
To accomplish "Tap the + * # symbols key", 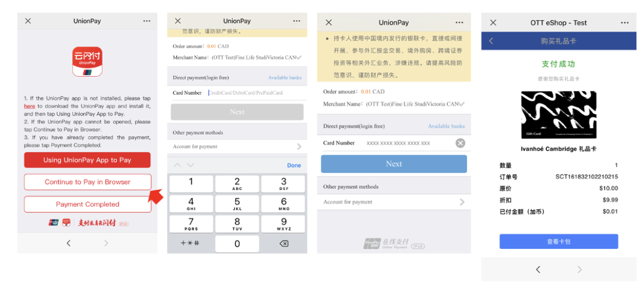I will pyautogui.click(x=191, y=243).
